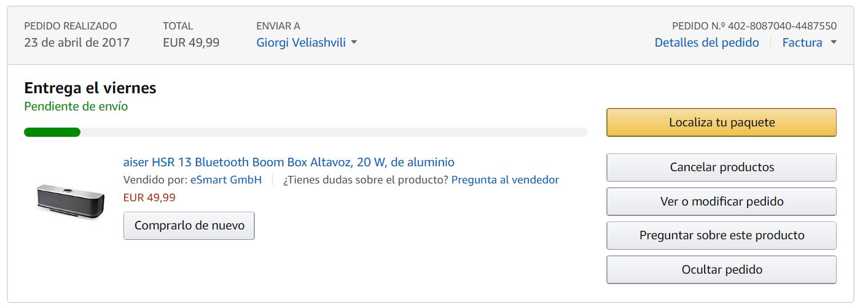Click the yellow Localiza tu paquete button
Image resolution: width=868 pixels, height=308 pixels.
pos(721,123)
